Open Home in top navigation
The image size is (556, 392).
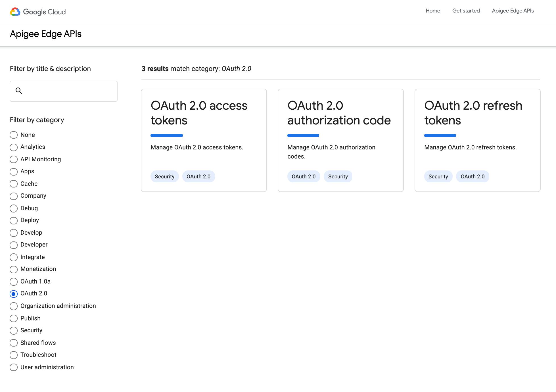(x=433, y=11)
